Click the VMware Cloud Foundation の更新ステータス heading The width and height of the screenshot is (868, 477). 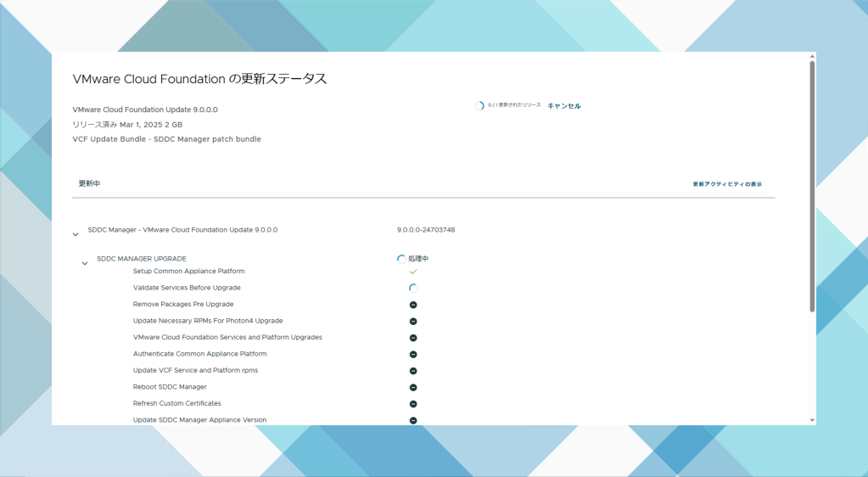coord(200,79)
